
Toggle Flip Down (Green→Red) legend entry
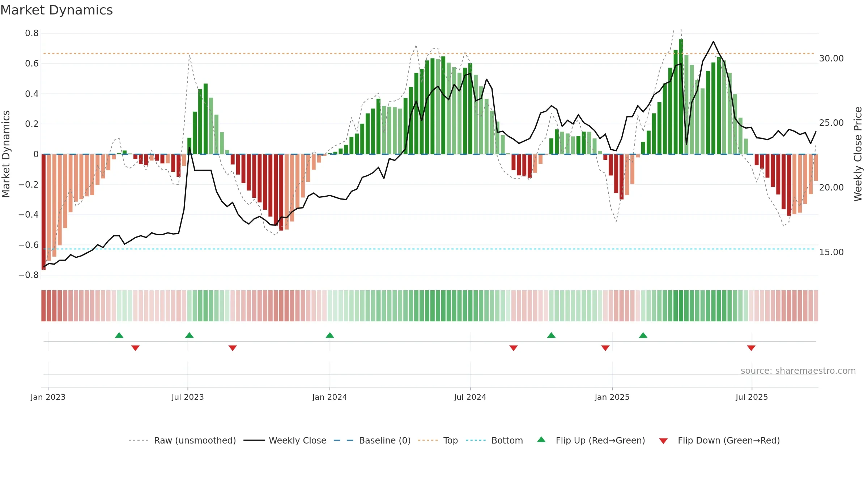(x=719, y=440)
